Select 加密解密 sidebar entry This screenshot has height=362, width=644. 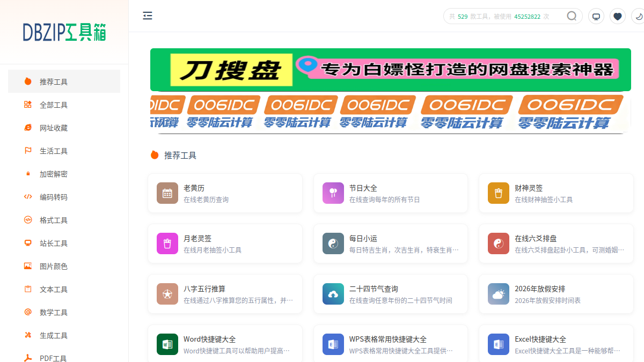coord(64,174)
